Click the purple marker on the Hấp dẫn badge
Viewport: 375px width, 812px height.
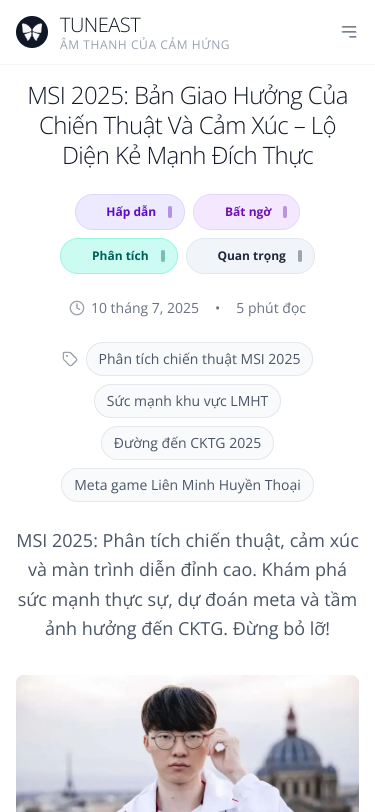click(x=170, y=212)
